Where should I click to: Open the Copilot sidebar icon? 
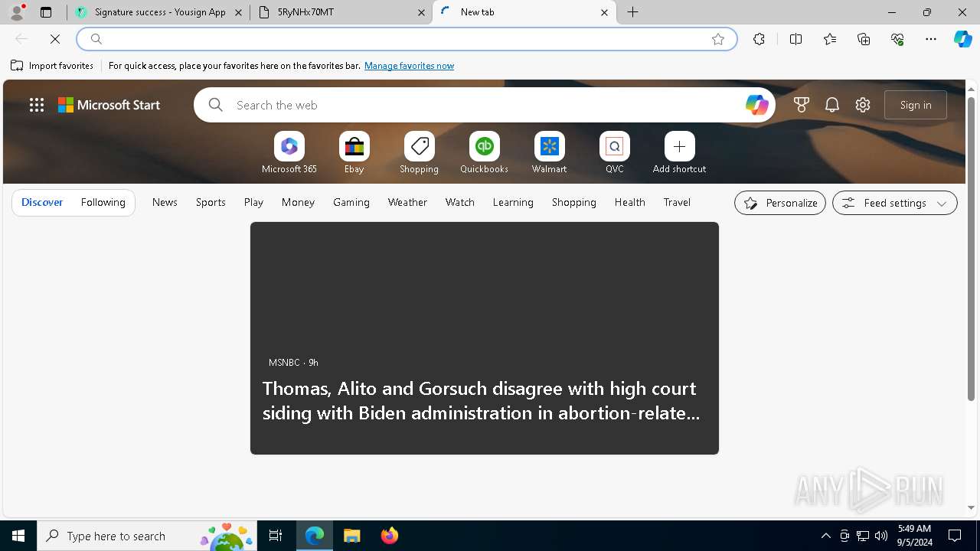point(963,39)
